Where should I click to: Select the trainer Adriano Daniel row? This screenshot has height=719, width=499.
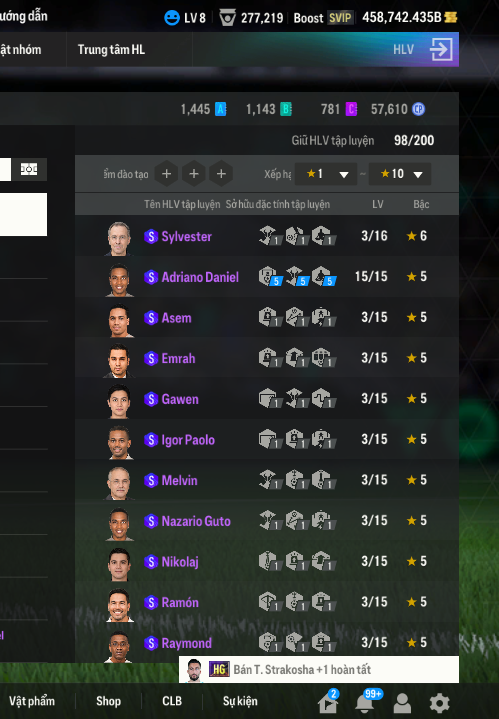267,277
